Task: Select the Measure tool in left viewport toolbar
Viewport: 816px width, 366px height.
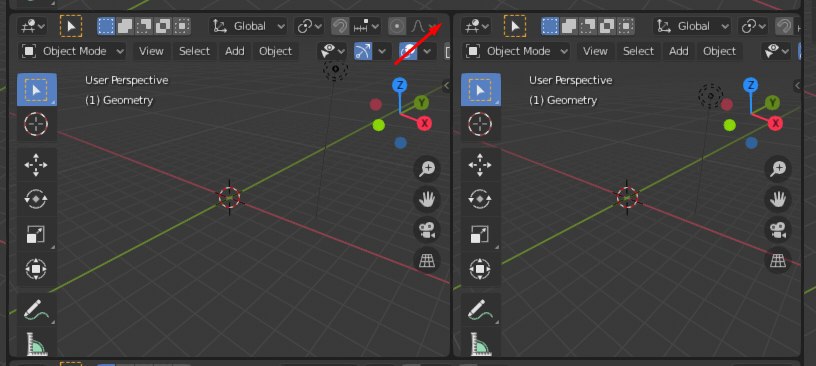Action: (37, 343)
